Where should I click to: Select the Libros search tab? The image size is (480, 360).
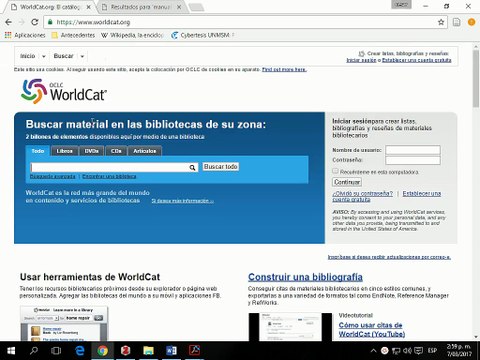point(64,151)
